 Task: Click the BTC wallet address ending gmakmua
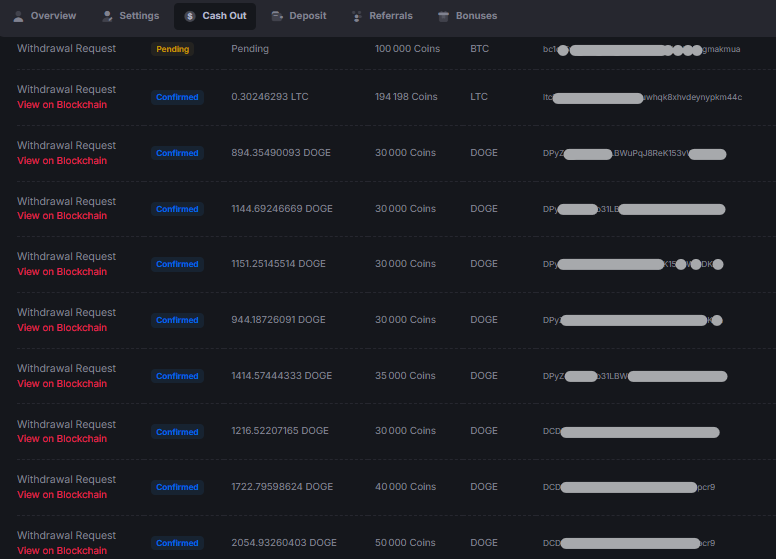(641, 49)
